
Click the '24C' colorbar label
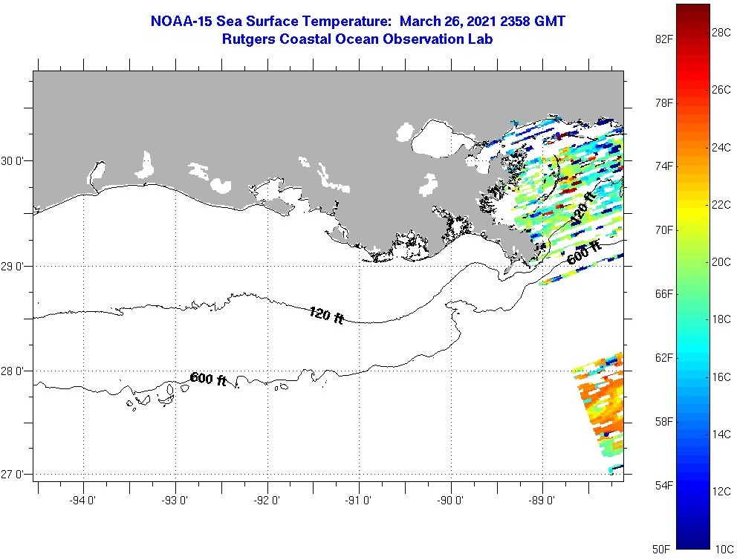721,148
